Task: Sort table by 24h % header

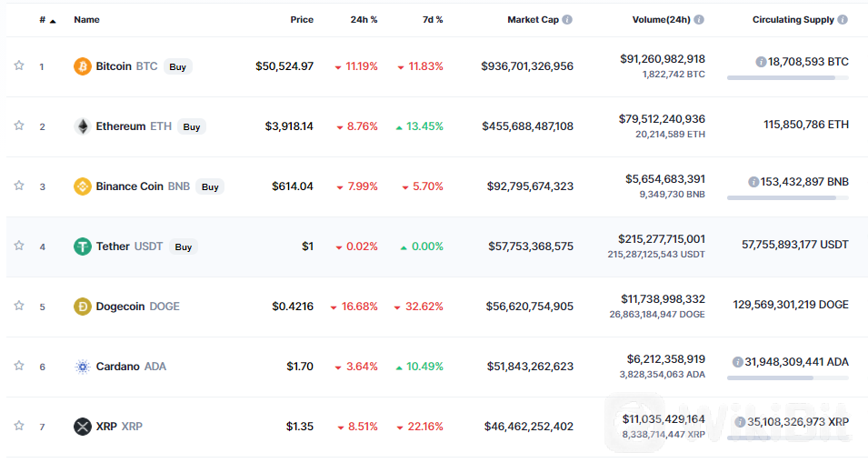Action: [364, 19]
